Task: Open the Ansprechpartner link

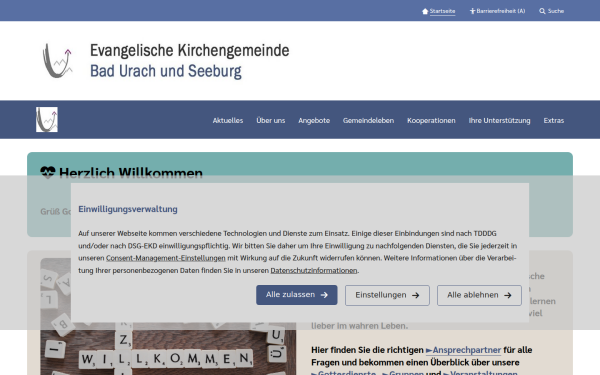Action: pos(463,350)
